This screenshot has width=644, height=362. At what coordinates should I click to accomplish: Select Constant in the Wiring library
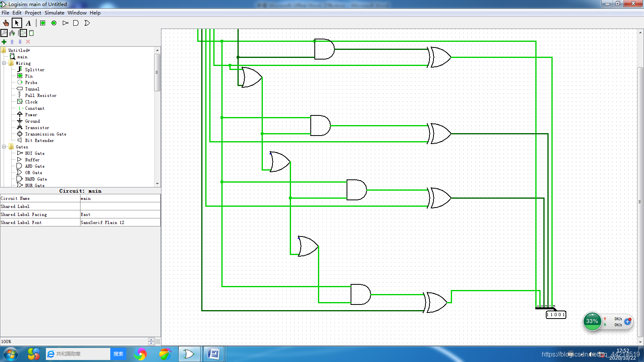[x=35, y=108]
